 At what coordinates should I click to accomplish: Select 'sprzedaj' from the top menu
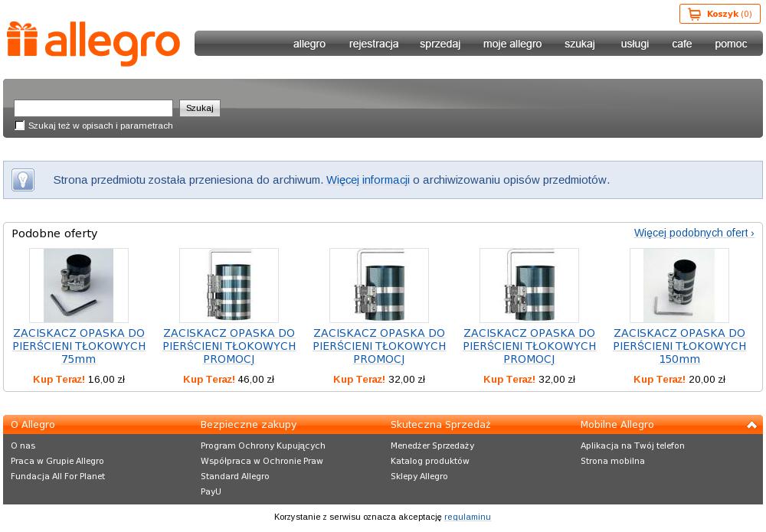coord(440,44)
